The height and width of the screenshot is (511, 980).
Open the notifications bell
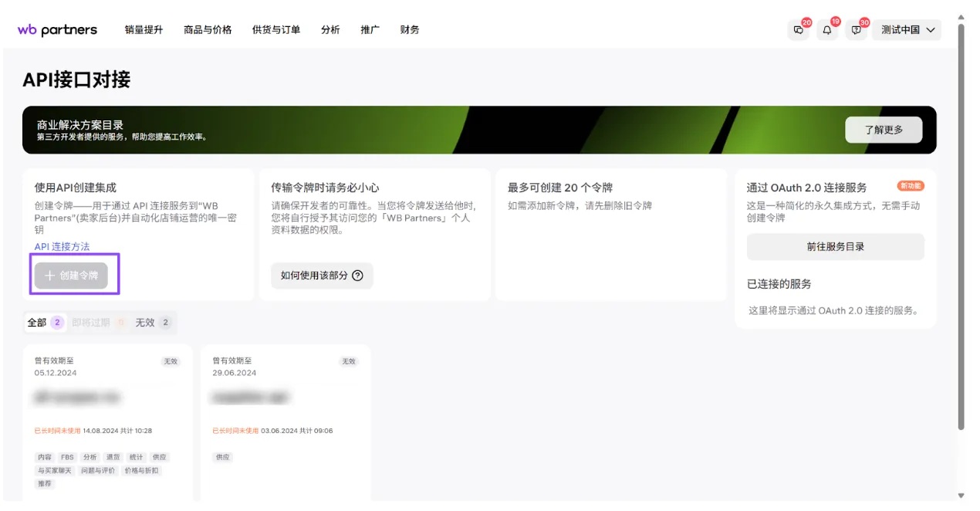(x=827, y=30)
